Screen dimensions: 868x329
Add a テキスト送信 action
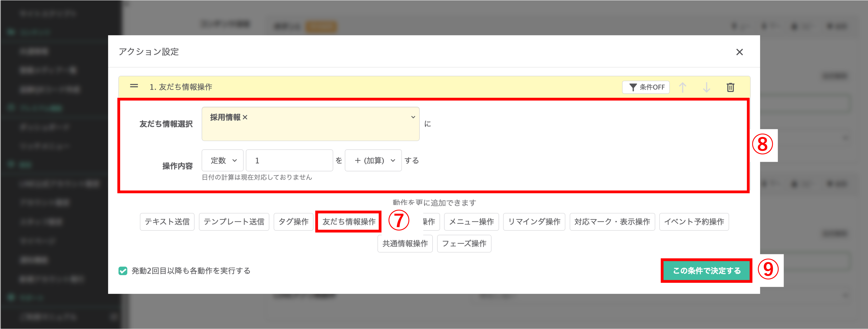coord(167,222)
